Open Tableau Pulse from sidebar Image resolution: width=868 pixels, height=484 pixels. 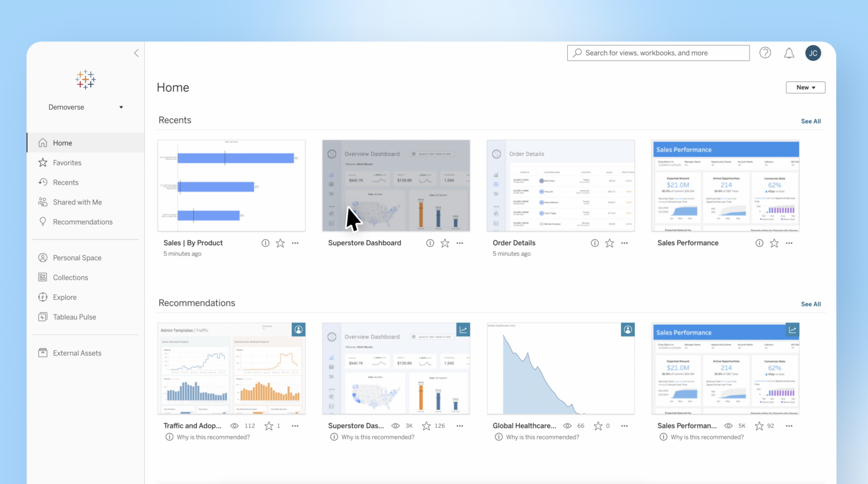[x=74, y=317]
